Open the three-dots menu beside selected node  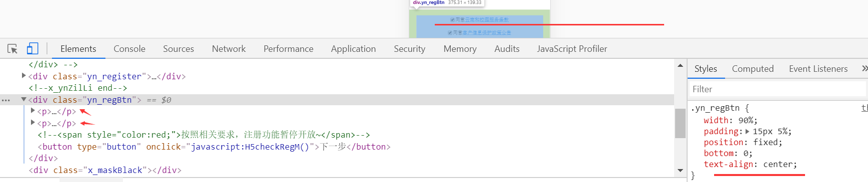(6, 100)
